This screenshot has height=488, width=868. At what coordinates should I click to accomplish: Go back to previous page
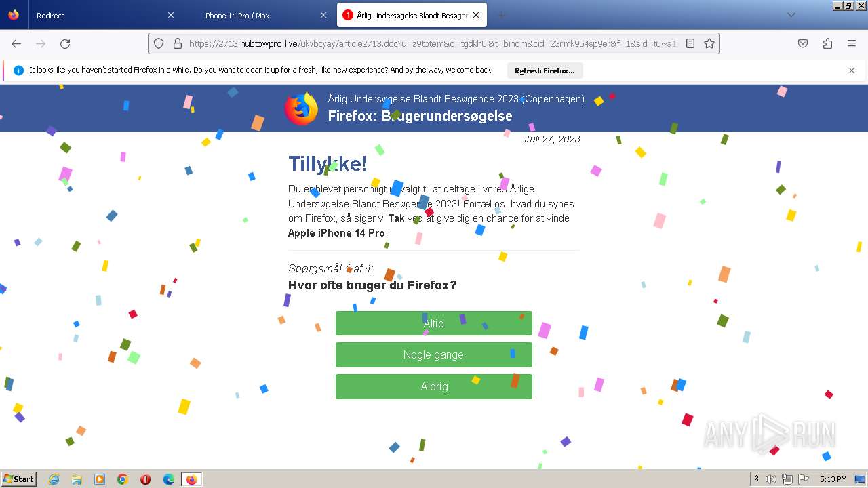[16, 43]
